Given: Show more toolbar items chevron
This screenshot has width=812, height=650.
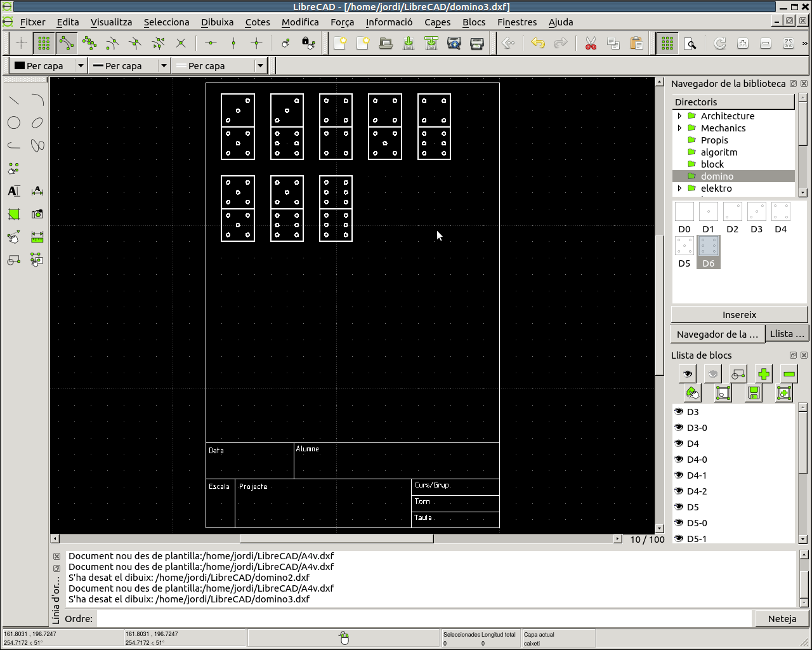Looking at the screenshot, I should [x=805, y=43].
